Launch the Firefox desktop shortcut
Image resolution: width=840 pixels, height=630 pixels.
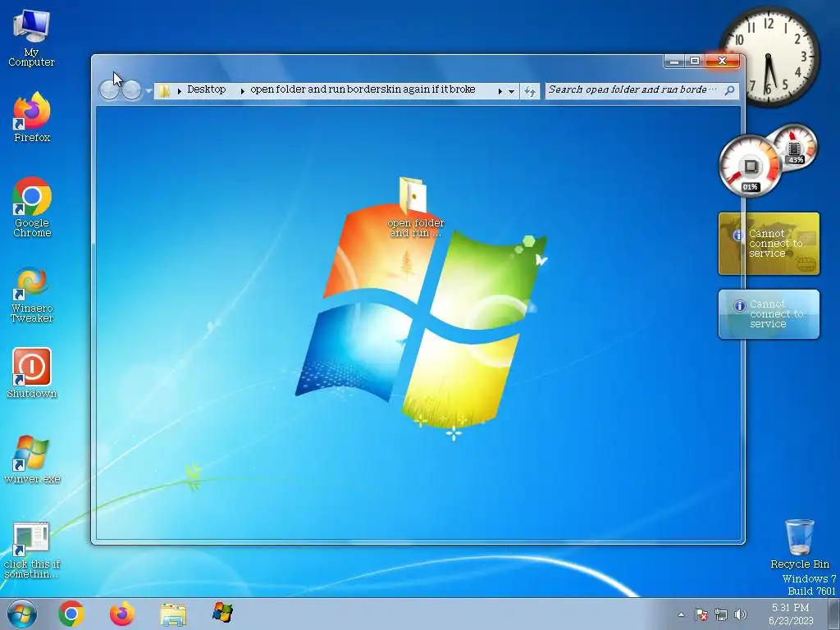click(x=32, y=116)
